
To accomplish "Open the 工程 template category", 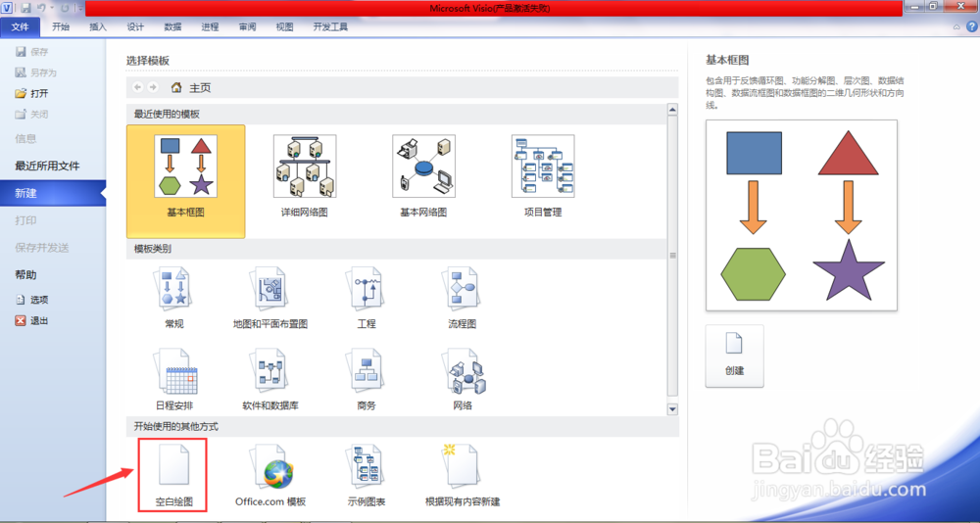I will 367,298.
